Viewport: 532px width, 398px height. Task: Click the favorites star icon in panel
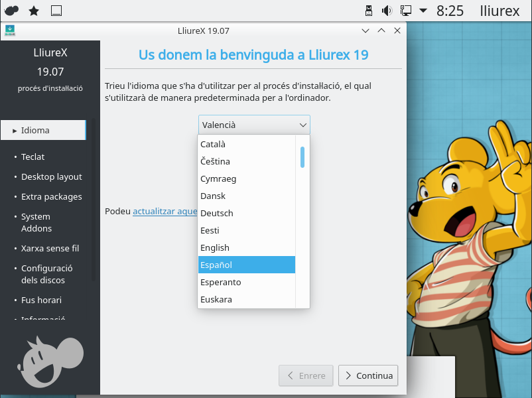click(34, 11)
